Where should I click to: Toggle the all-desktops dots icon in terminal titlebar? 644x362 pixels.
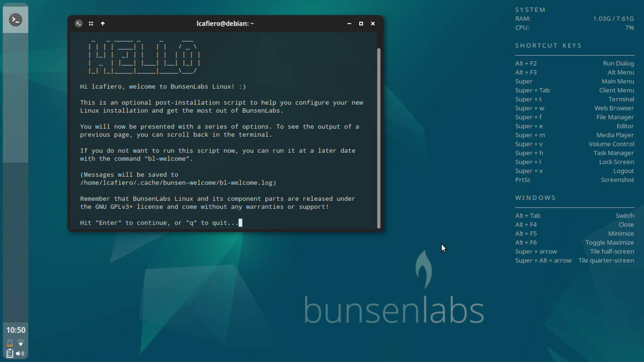point(91,24)
